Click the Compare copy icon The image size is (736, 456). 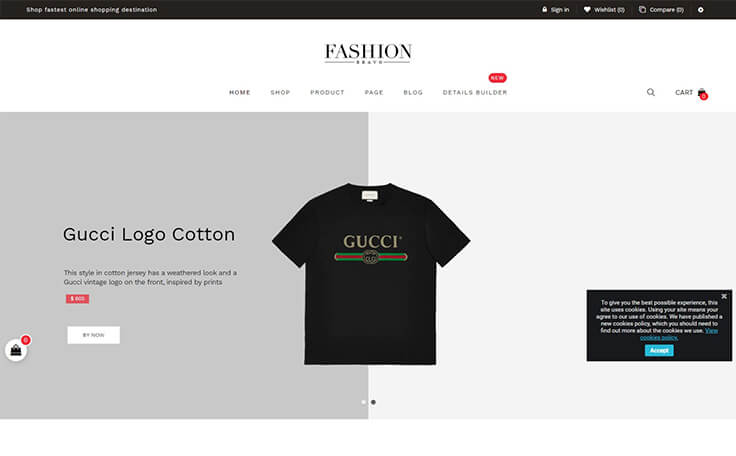coord(642,9)
